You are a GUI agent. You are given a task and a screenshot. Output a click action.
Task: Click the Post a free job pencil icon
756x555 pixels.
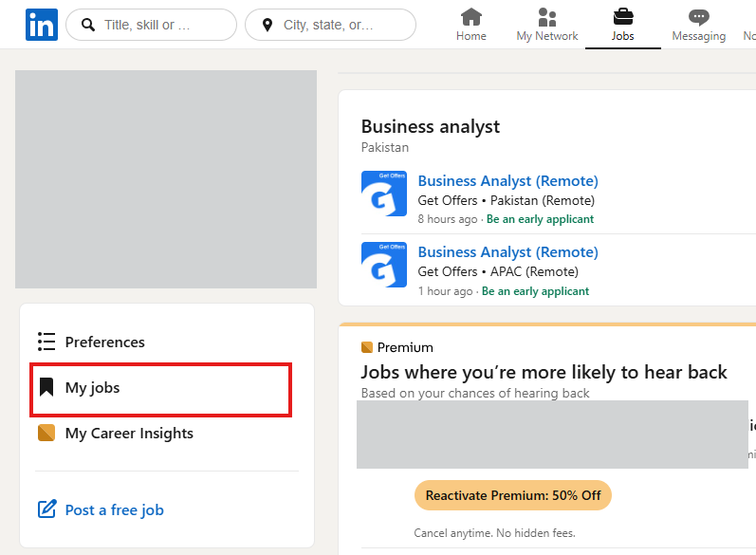click(x=46, y=509)
